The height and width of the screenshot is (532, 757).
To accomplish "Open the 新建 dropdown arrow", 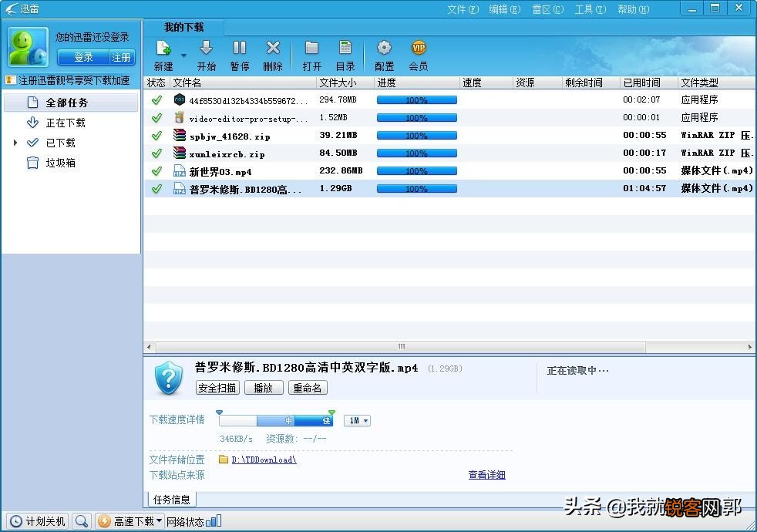I will (x=183, y=56).
